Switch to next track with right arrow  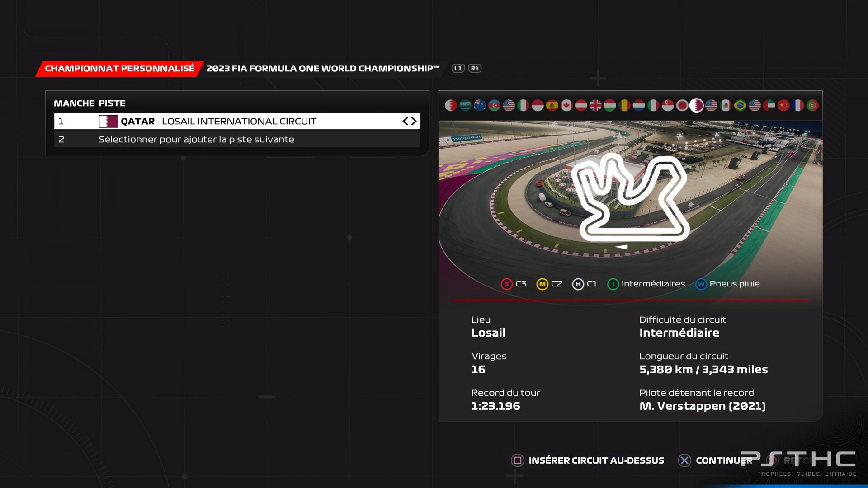point(414,121)
